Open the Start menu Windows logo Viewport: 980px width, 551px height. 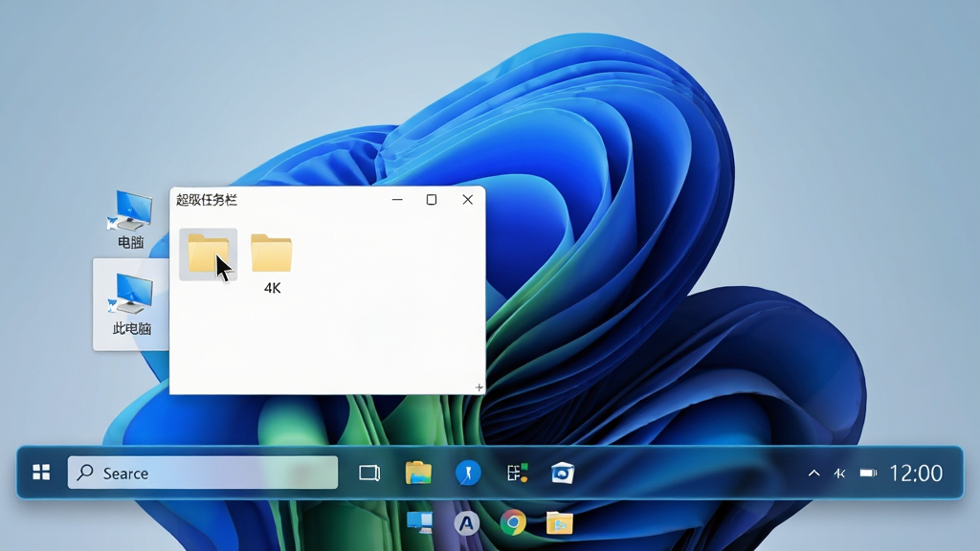(41, 473)
